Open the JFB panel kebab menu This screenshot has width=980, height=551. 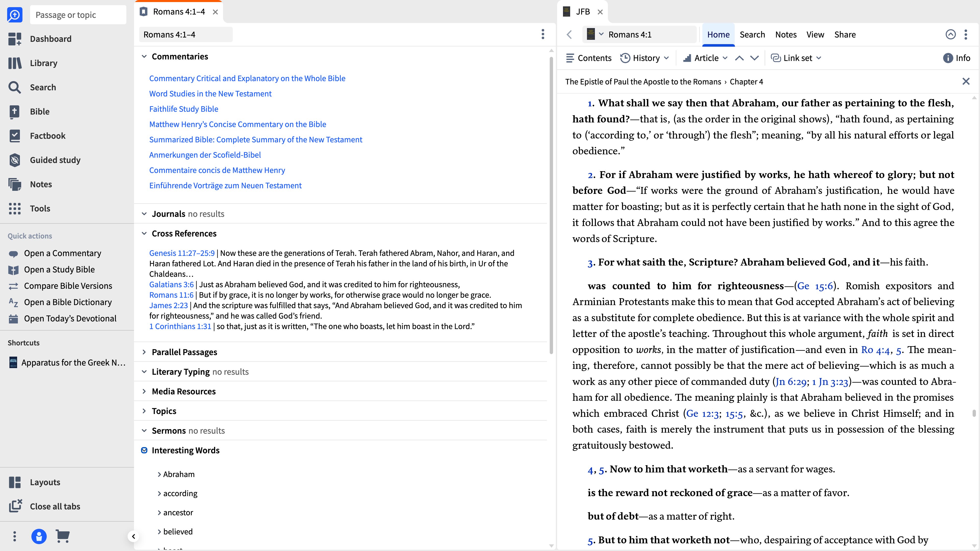pyautogui.click(x=965, y=35)
